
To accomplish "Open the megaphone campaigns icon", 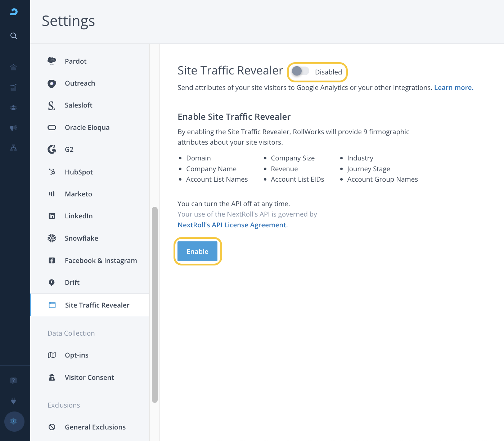I will [14, 128].
